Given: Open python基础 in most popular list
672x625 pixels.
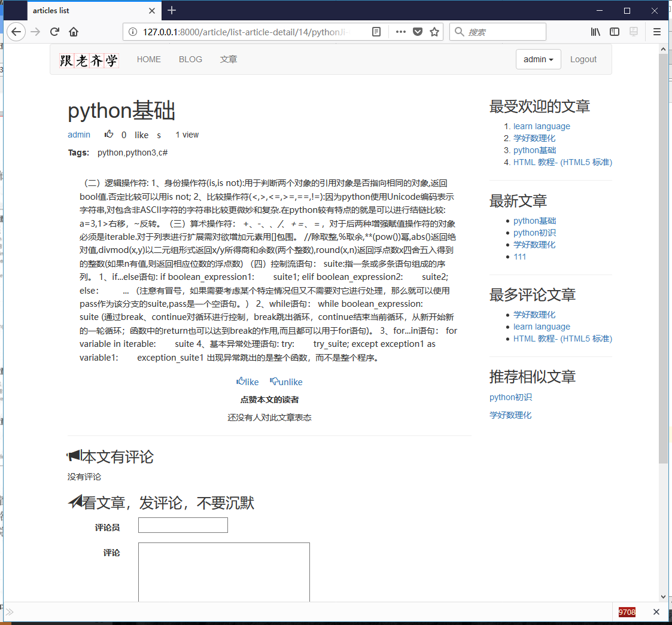Looking at the screenshot, I should (534, 150).
